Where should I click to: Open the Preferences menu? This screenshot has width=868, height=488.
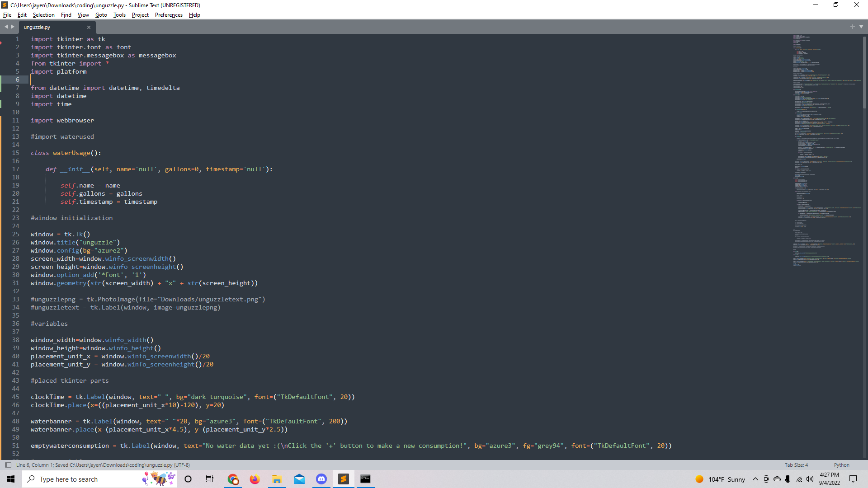coord(169,15)
